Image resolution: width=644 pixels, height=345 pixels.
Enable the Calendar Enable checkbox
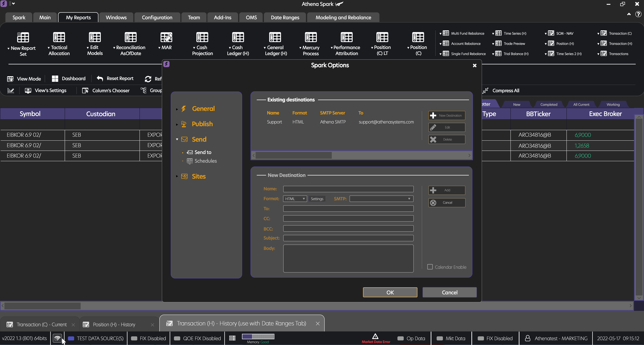coord(430,267)
